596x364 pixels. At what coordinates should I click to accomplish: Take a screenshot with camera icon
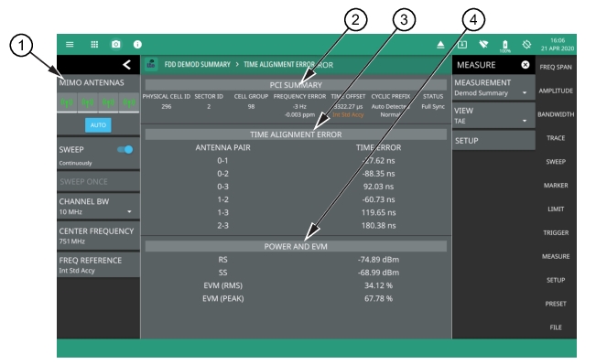(116, 45)
